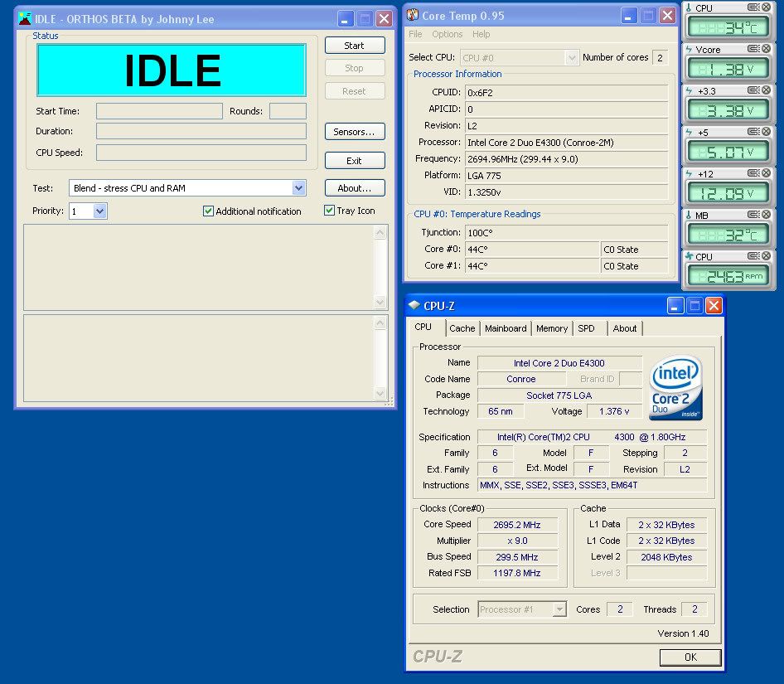Click the magnet icon on the CPU 34°C gadget

753,7
